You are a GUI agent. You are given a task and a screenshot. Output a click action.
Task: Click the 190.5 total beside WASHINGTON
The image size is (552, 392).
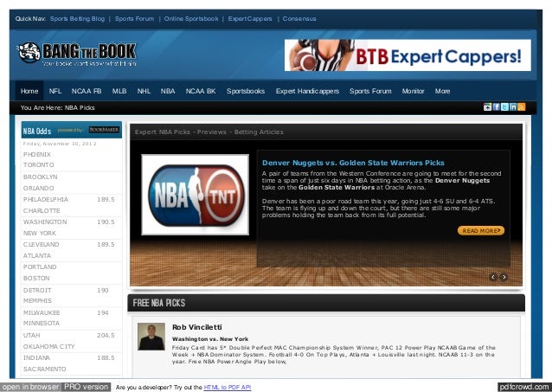point(106,222)
